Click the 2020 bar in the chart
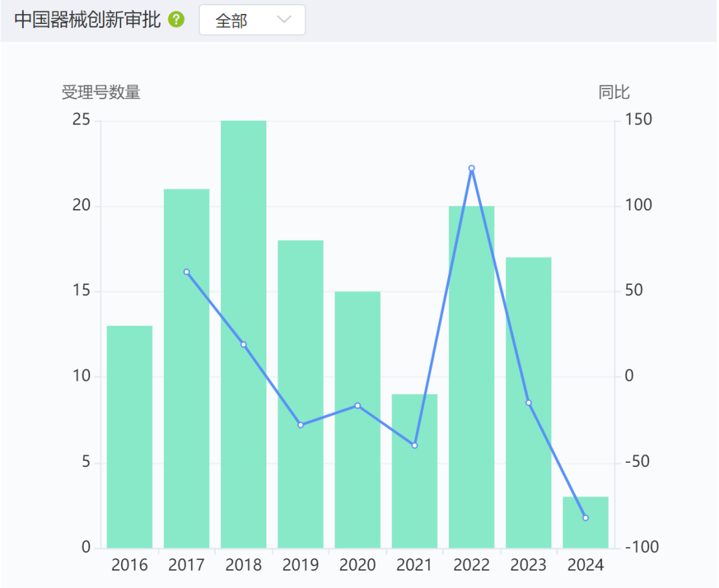Screen dimensions: 719x588 358,420
